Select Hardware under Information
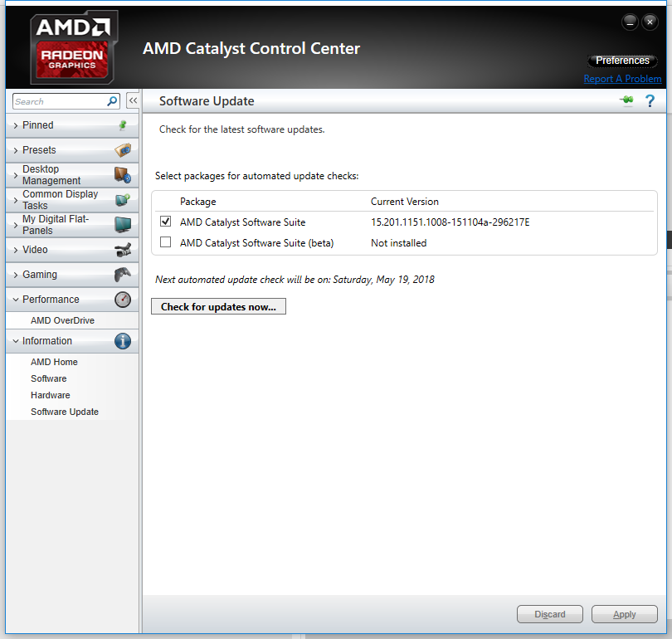672x639 pixels. coord(50,395)
